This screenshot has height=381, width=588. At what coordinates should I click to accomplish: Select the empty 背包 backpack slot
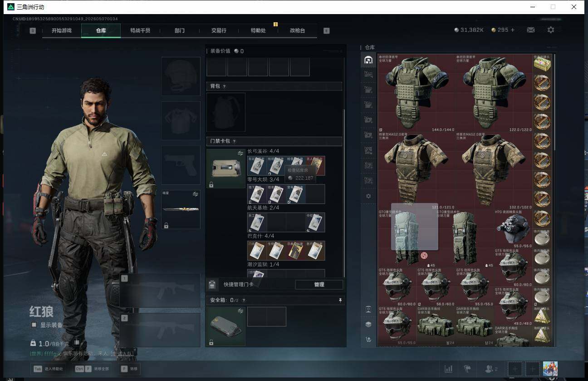[226, 113]
